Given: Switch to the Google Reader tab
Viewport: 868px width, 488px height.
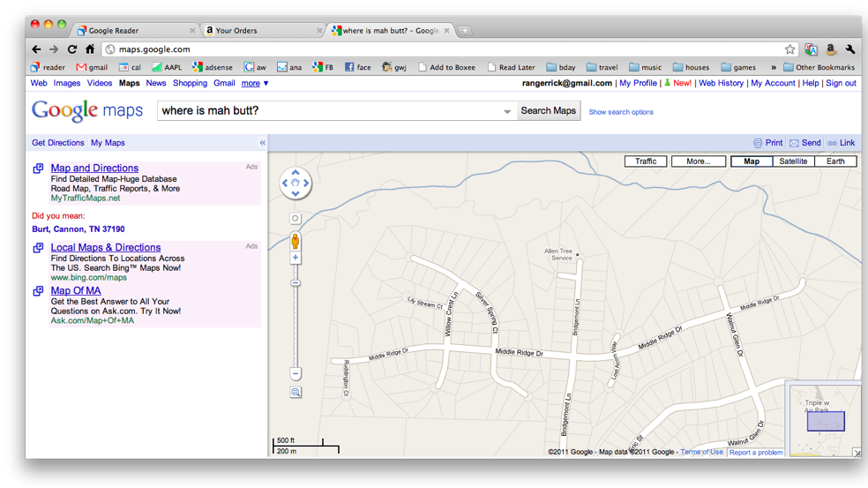Looking at the screenshot, I should pyautogui.click(x=136, y=31).
